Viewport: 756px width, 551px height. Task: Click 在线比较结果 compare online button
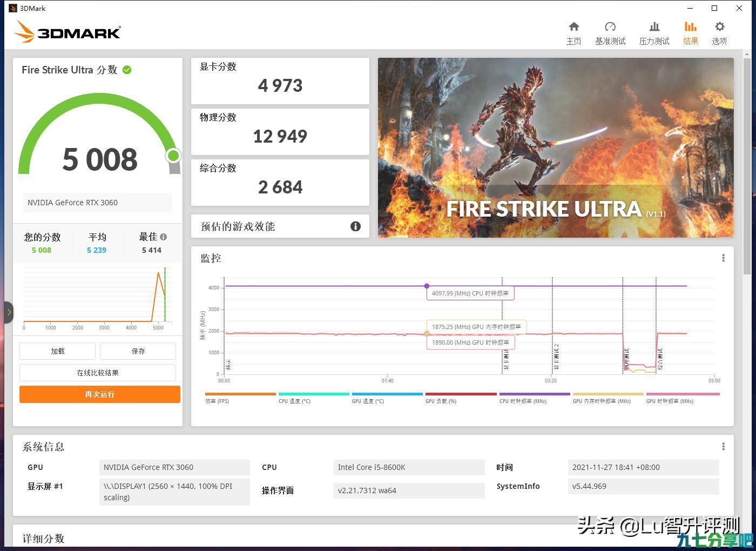tap(98, 373)
